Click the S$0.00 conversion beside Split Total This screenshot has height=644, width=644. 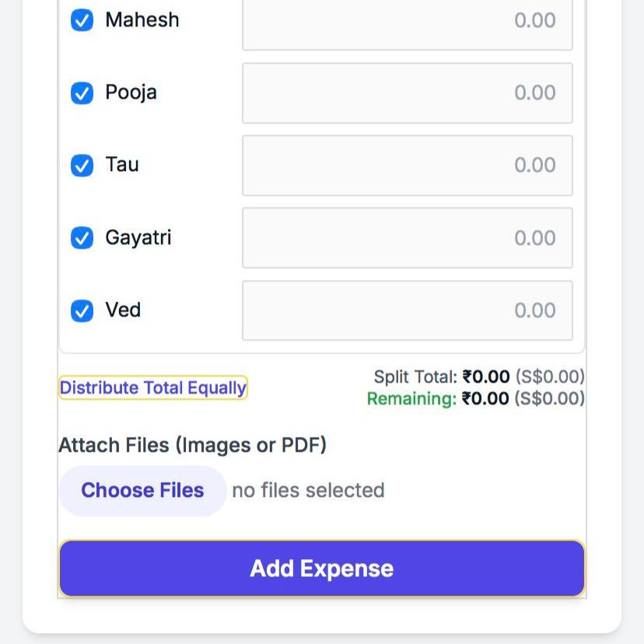[x=548, y=376]
